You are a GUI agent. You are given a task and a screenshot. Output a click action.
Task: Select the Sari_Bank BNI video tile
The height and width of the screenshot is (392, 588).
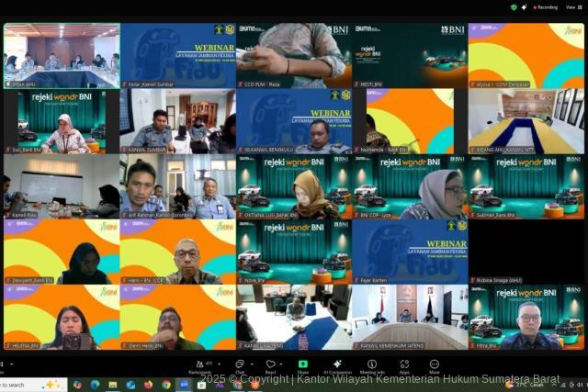pos(61,120)
